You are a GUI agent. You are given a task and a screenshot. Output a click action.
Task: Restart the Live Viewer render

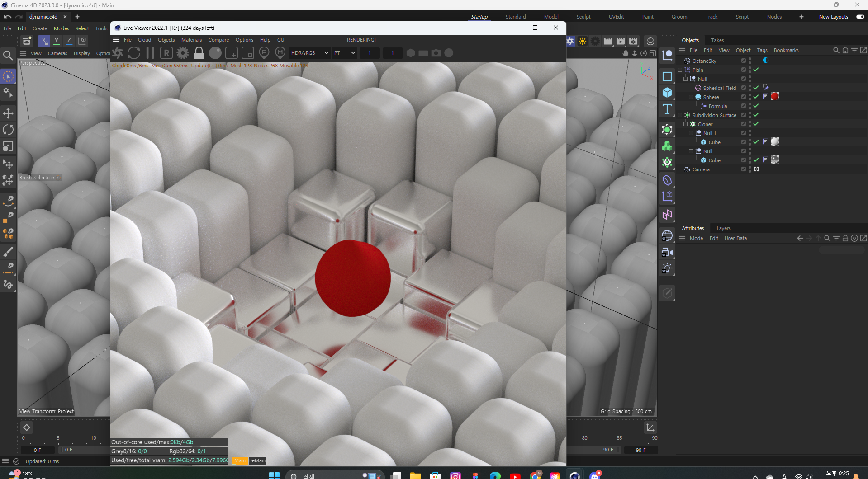click(x=134, y=53)
